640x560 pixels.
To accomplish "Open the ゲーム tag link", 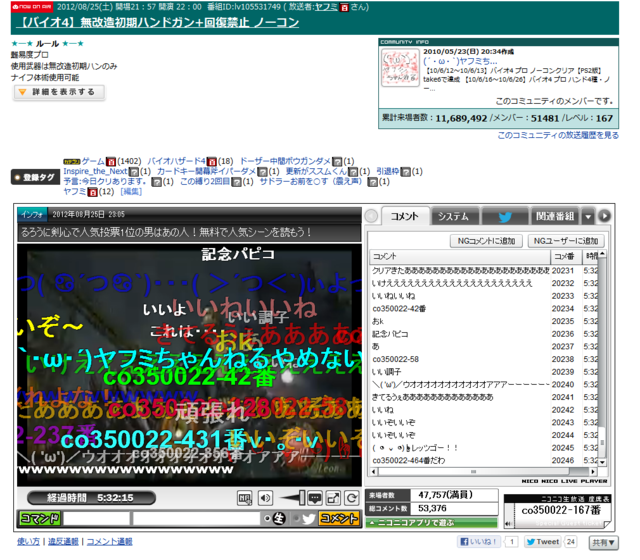I will point(93,161).
